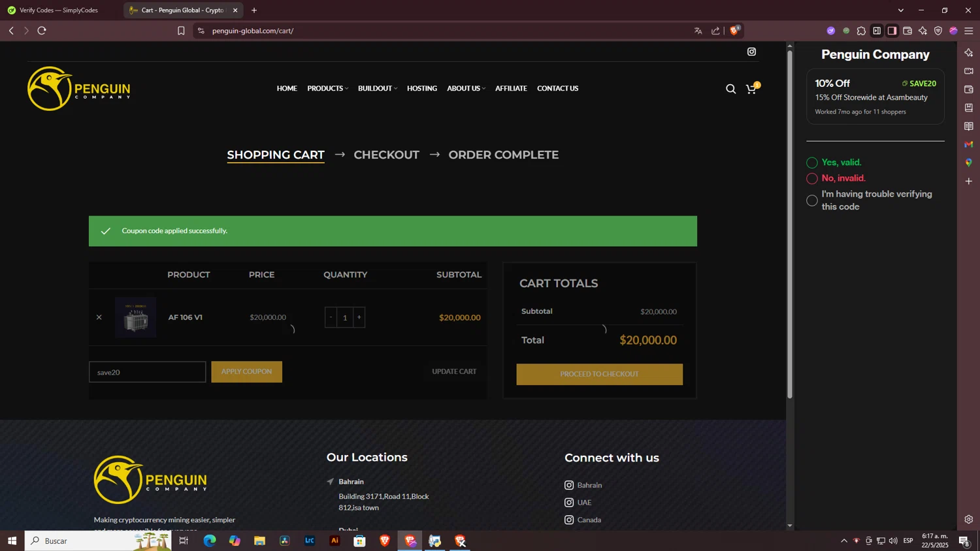Open Adobe Illustrator from the taskbar
The width and height of the screenshot is (980, 551).
click(335, 541)
